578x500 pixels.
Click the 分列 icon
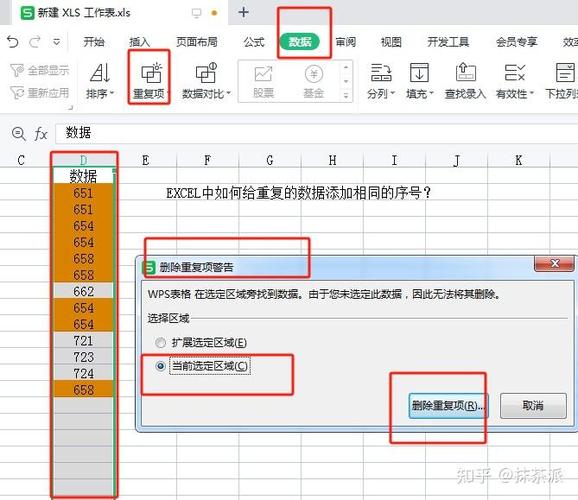381,73
